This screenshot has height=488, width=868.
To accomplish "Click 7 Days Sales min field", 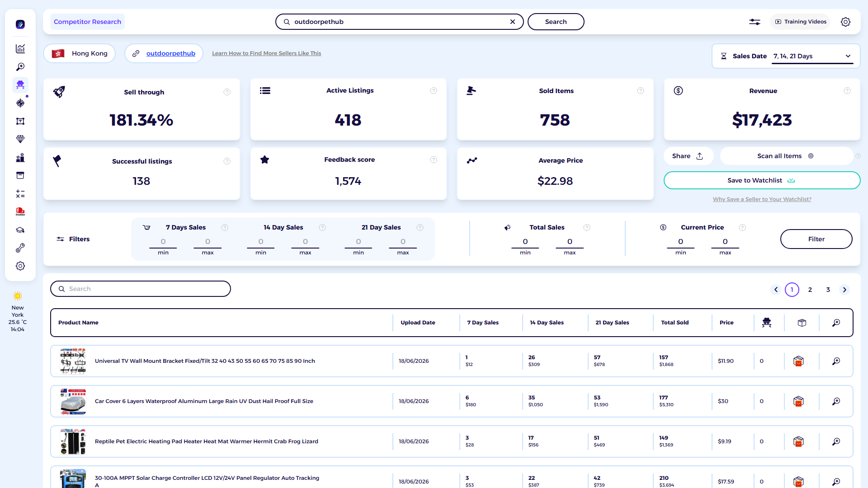I will click(x=163, y=242).
